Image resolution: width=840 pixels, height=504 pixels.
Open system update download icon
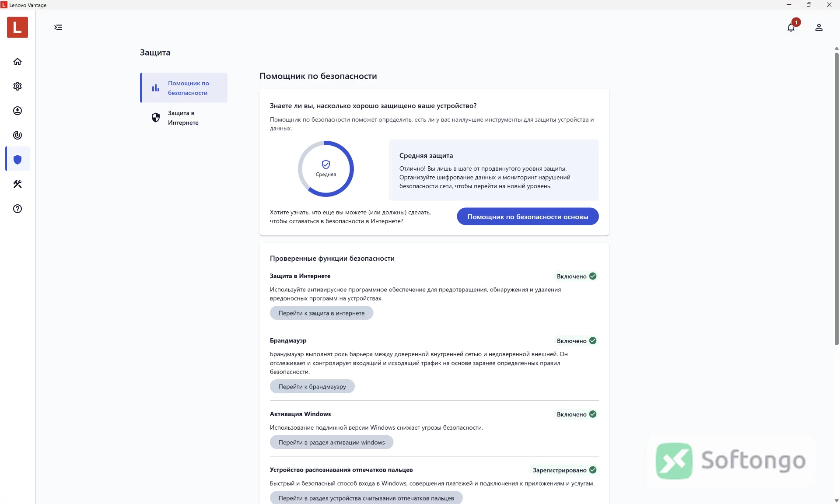coord(17,111)
